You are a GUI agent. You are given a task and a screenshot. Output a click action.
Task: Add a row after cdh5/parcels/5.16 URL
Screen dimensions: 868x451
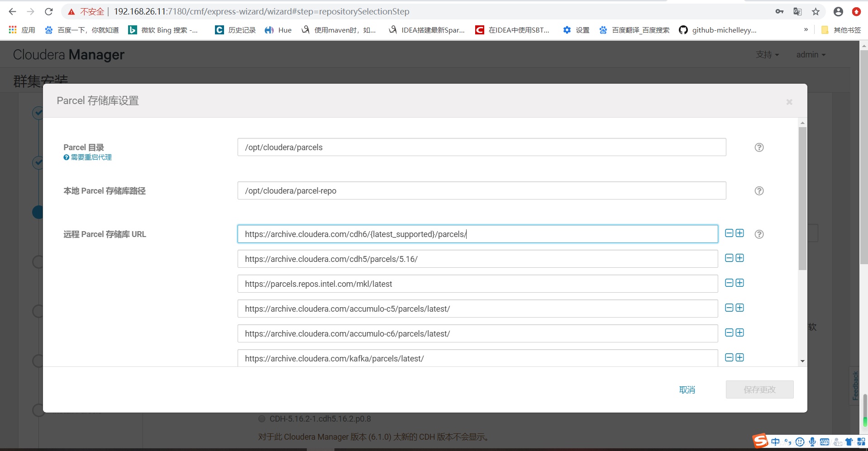[x=740, y=258]
